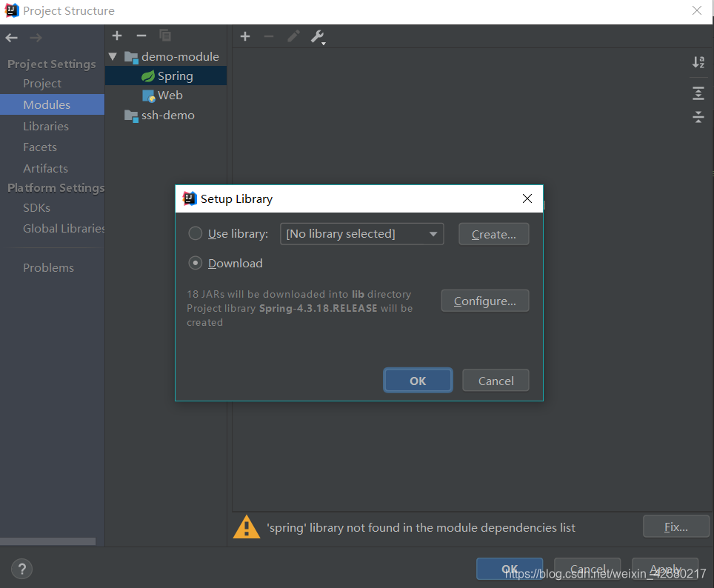Copy the selected module icon
714x588 pixels.
[x=165, y=35]
